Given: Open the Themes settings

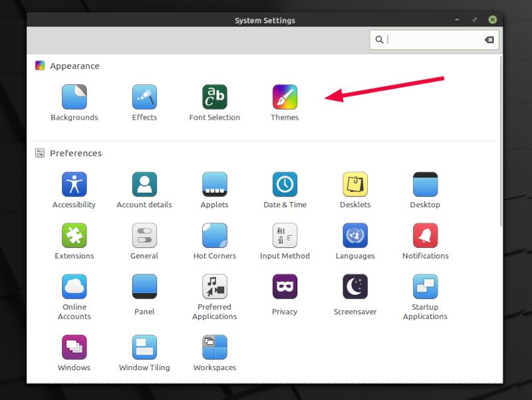Looking at the screenshot, I should tap(285, 96).
